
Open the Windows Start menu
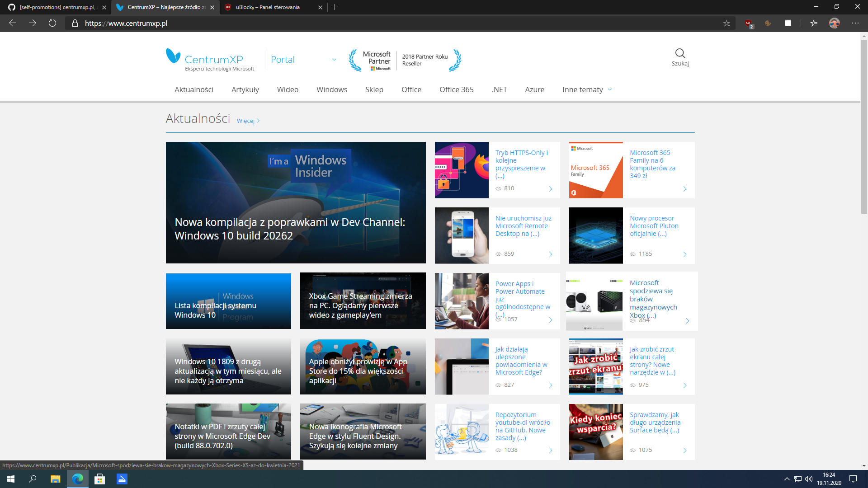click(x=11, y=479)
